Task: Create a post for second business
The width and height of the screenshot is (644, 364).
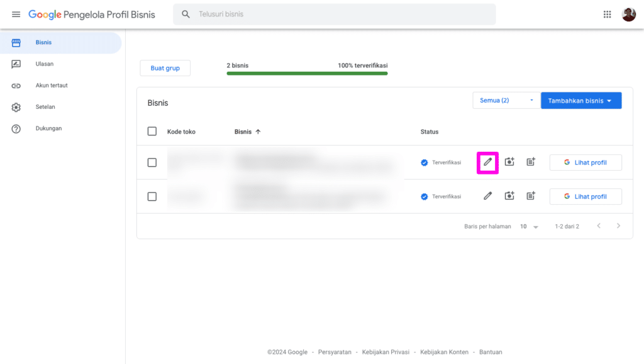Action: coord(531,196)
